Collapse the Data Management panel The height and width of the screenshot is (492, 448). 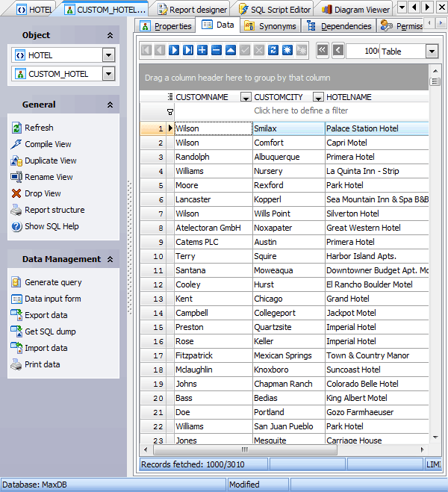pos(110,259)
